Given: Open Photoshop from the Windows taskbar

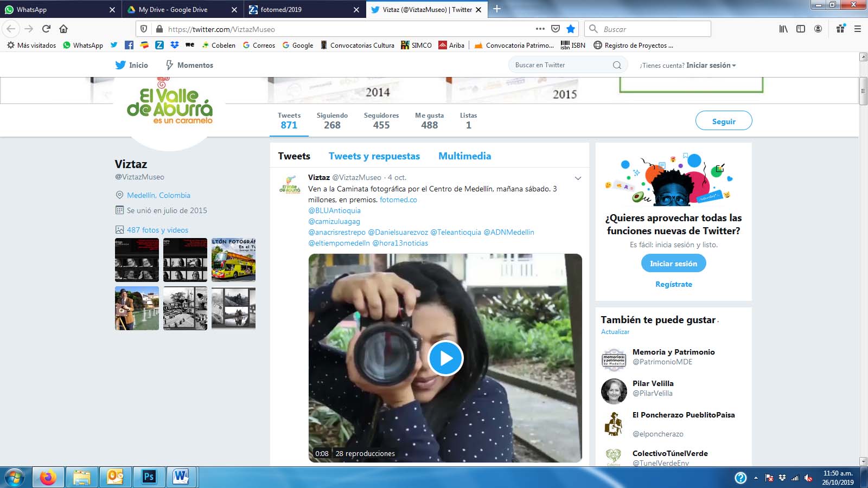Looking at the screenshot, I should pyautogui.click(x=149, y=477).
